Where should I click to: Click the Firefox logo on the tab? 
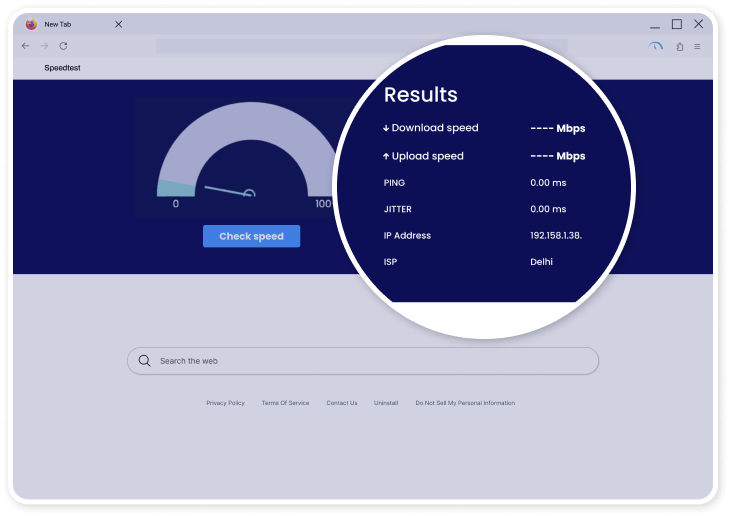(31, 24)
